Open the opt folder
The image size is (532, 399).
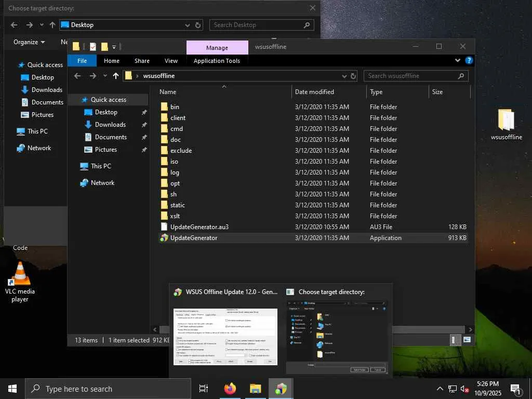pos(175,183)
